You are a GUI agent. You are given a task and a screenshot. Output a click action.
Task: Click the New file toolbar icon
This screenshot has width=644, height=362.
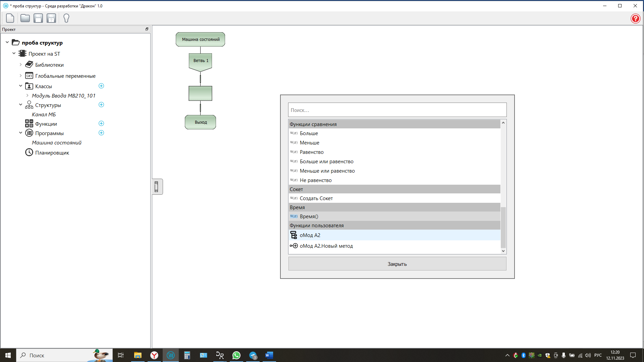(10, 18)
